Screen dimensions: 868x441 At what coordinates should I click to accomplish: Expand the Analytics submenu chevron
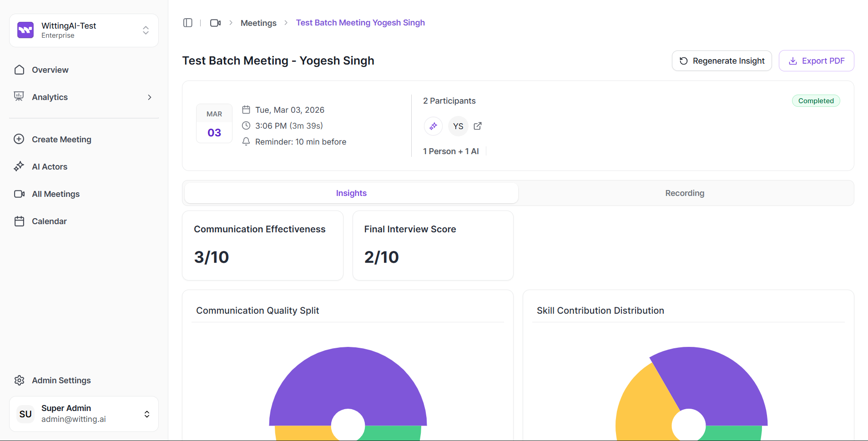[x=149, y=97]
